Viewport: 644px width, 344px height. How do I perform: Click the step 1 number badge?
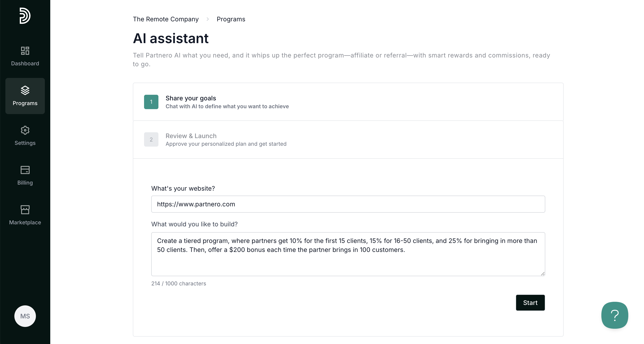151,102
